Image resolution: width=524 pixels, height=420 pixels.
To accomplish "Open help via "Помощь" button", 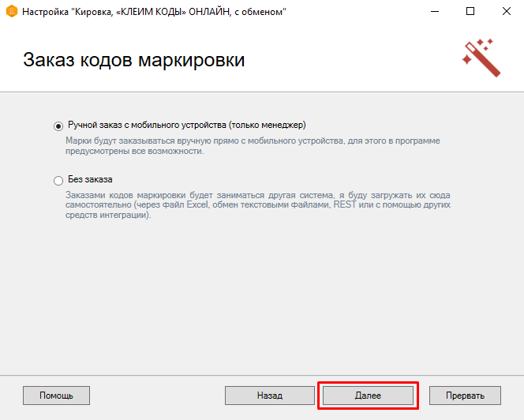I will [56, 396].
